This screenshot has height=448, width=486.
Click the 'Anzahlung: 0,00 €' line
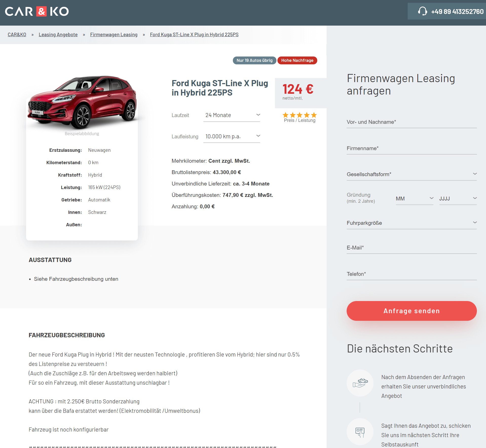pos(193,207)
